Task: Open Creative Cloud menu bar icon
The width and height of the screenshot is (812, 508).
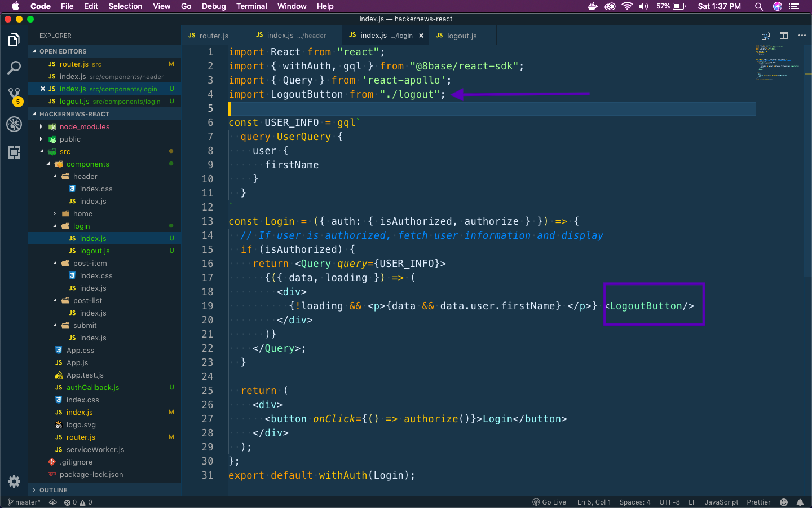Action: click(610, 6)
